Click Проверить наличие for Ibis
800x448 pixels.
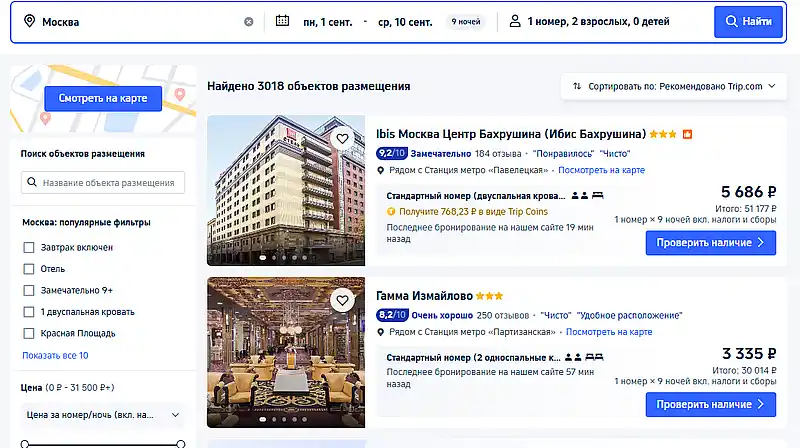click(x=711, y=243)
